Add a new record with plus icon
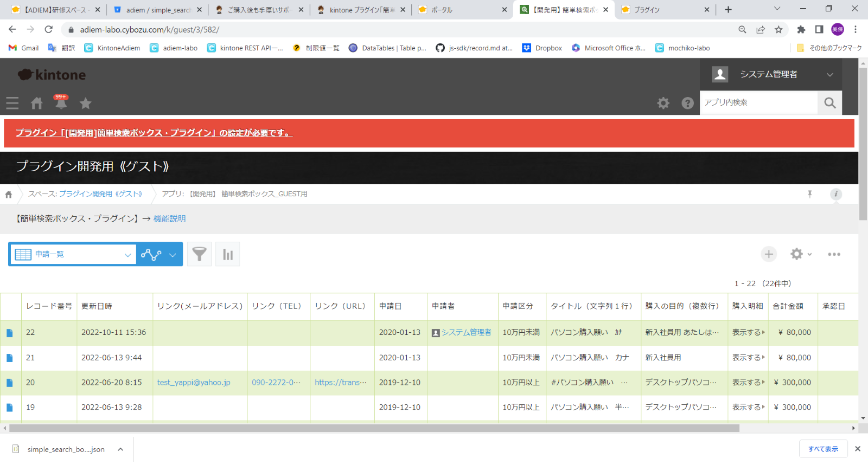Viewport: 868px width, 465px height. 769,254
